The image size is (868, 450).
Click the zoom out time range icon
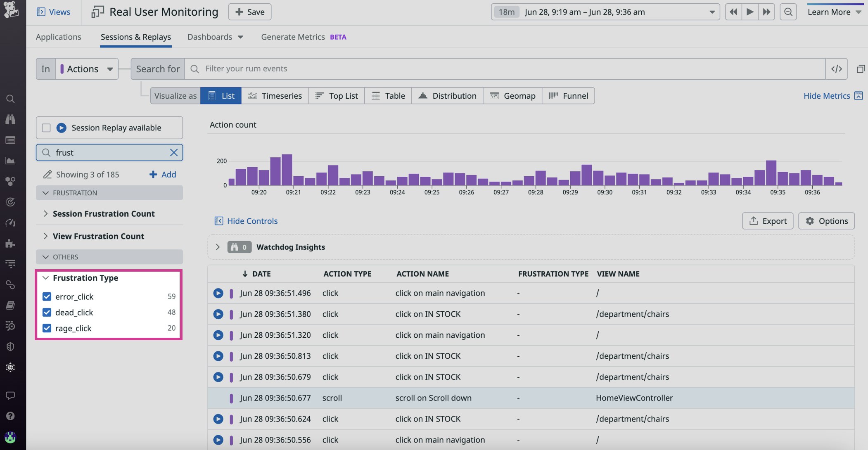[x=788, y=12]
